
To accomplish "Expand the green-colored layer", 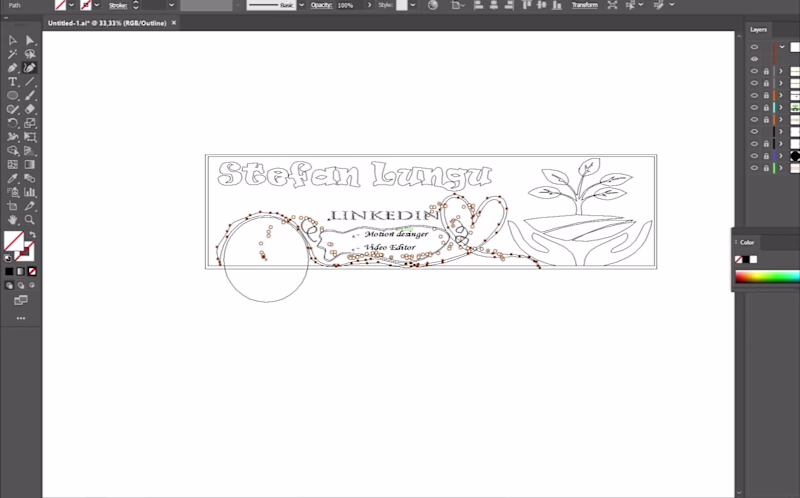I will click(x=781, y=168).
